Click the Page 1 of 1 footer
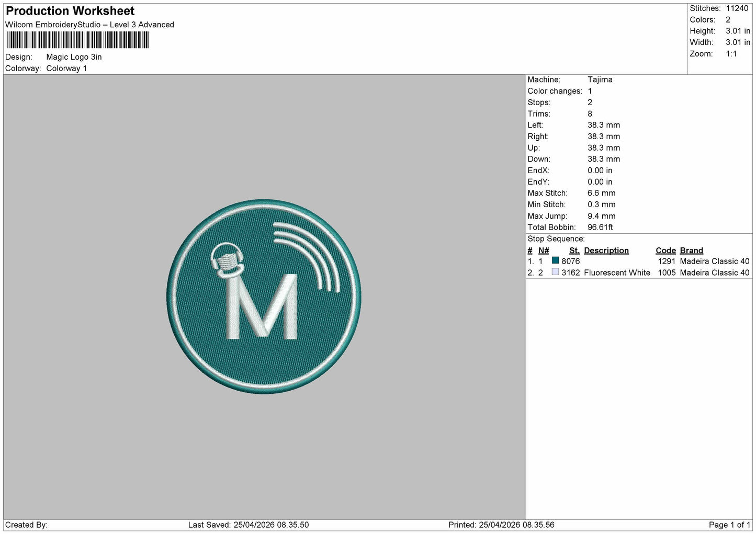756x534 pixels. pyautogui.click(x=729, y=525)
